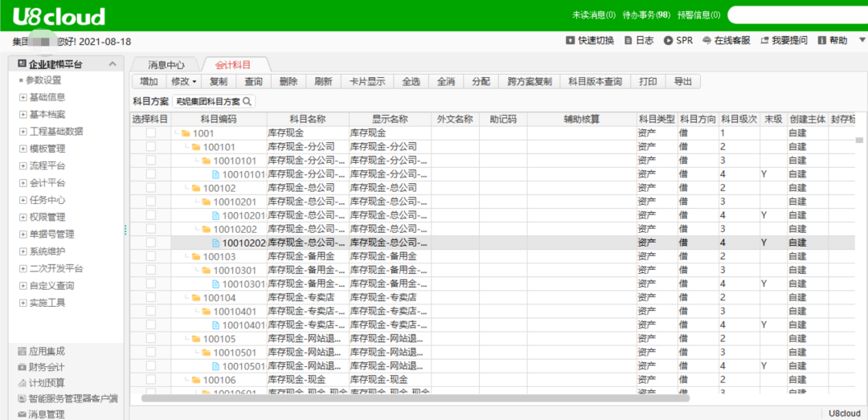Select the checkbox in row 100104
Viewport: 868px width, 420px height.
(x=150, y=297)
